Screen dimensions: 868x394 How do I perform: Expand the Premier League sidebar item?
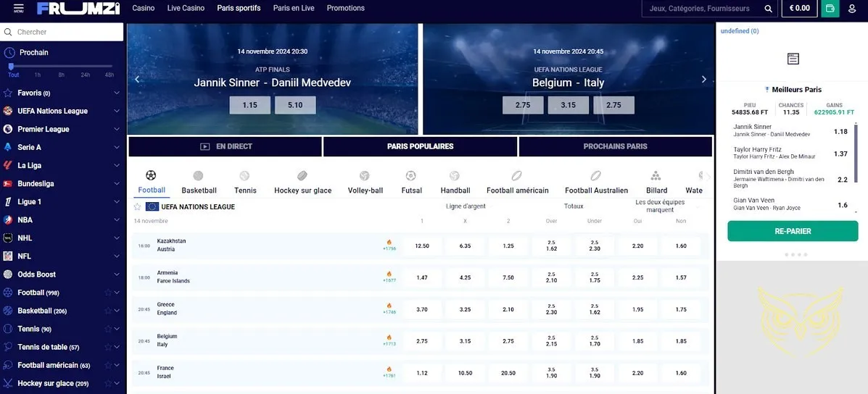click(x=117, y=129)
